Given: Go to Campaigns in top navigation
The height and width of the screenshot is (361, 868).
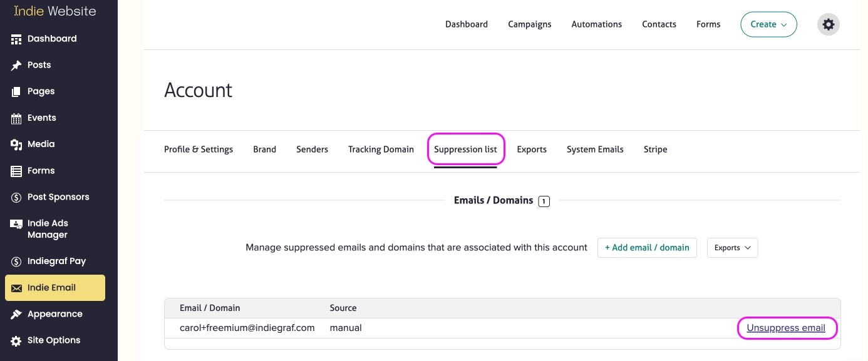Looking at the screenshot, I should click(529, 24).
